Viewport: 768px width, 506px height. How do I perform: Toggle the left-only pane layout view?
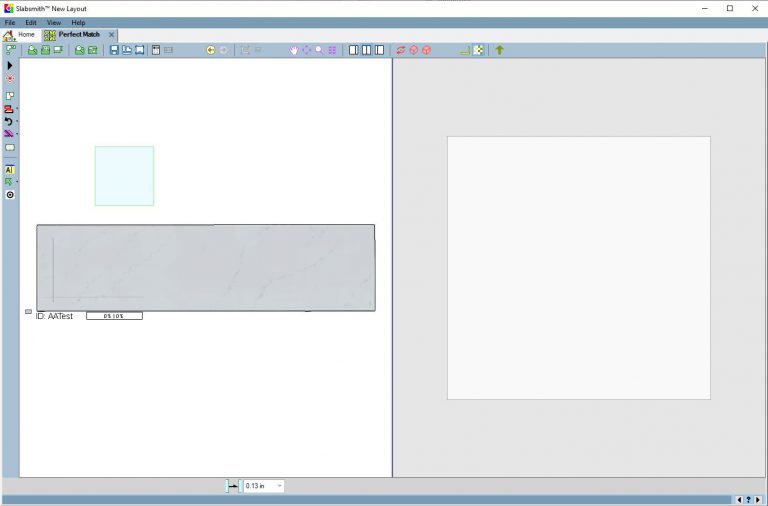354,50
